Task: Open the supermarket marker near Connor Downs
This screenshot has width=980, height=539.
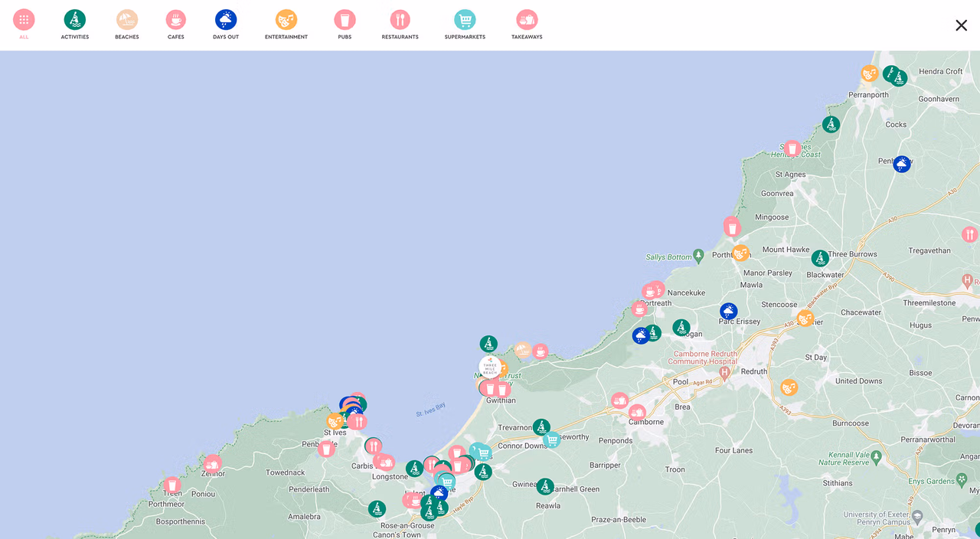Action: click(551, 439)
